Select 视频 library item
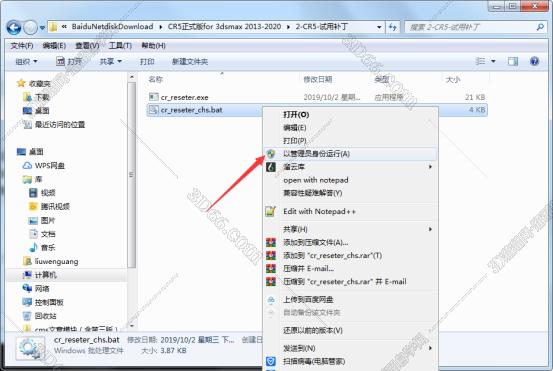The width and height of the screenshot is (553, 371). [42, 193]
